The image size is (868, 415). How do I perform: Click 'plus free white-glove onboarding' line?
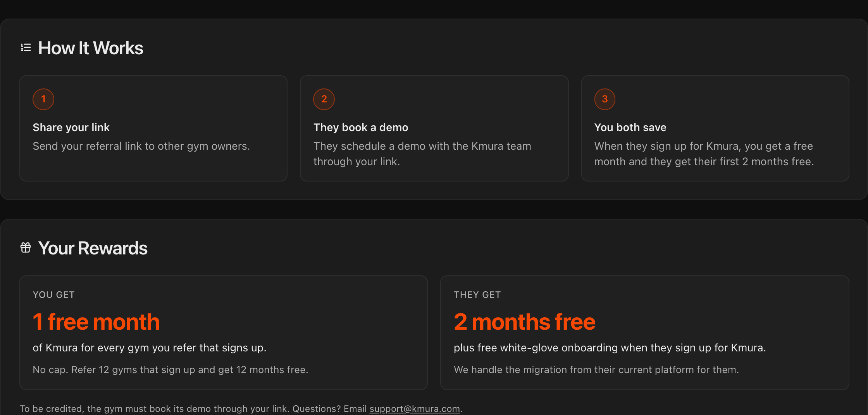pyautogui.click(x=610, y=348)
